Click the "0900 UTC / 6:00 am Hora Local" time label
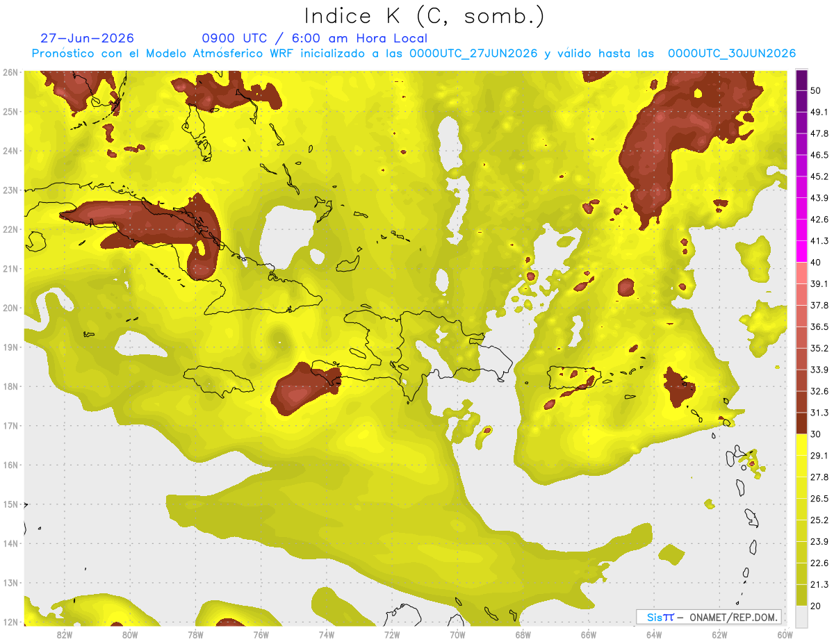 tap(315, 38)
